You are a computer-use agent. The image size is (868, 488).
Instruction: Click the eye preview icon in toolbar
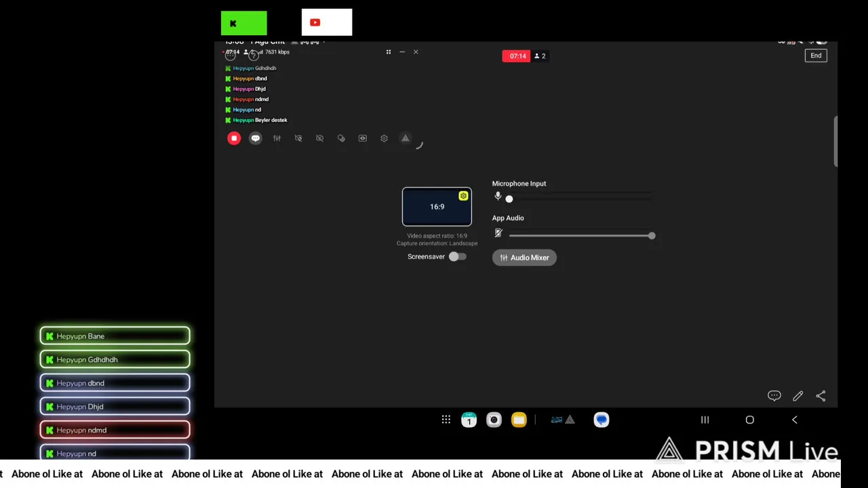coord(363,138)
